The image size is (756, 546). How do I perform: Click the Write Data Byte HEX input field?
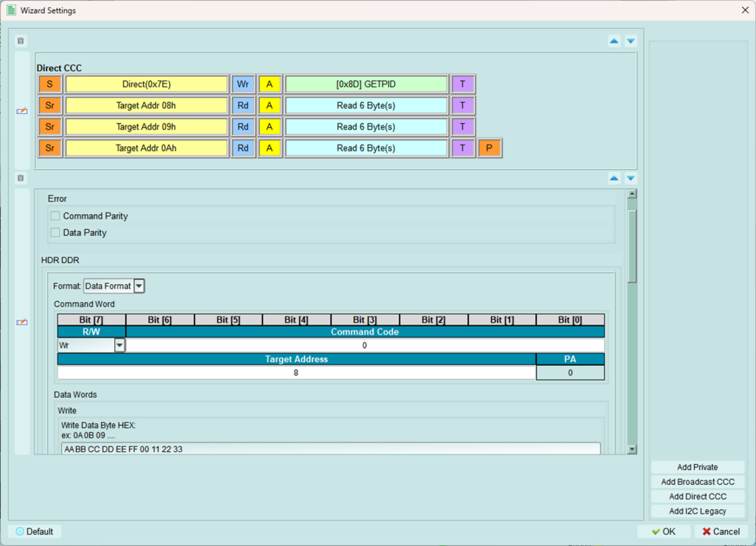click(x=331, y=449)
